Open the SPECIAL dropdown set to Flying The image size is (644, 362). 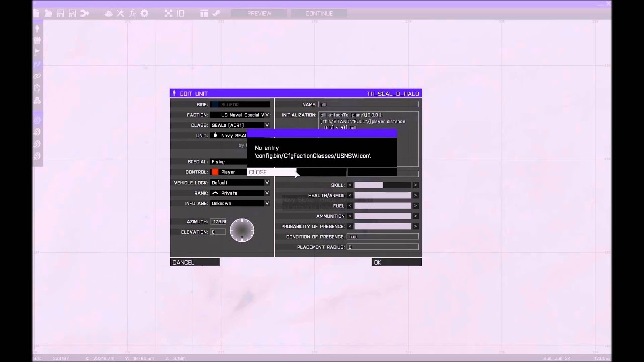point(228,162)
